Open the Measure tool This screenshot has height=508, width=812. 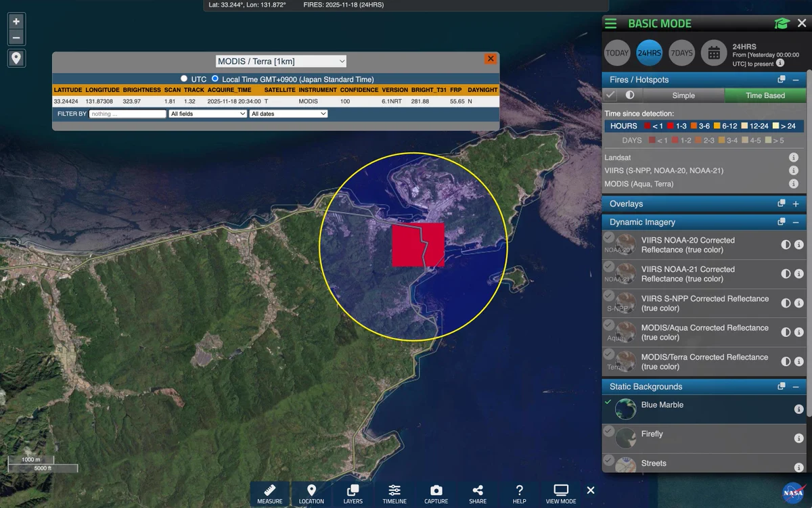click(269, 494)
